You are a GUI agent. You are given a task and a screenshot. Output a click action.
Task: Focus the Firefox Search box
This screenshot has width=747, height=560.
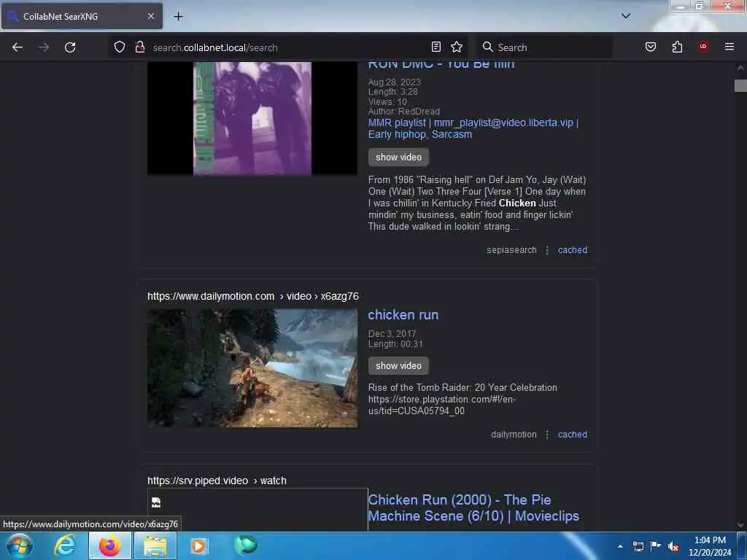coord(546,47)
